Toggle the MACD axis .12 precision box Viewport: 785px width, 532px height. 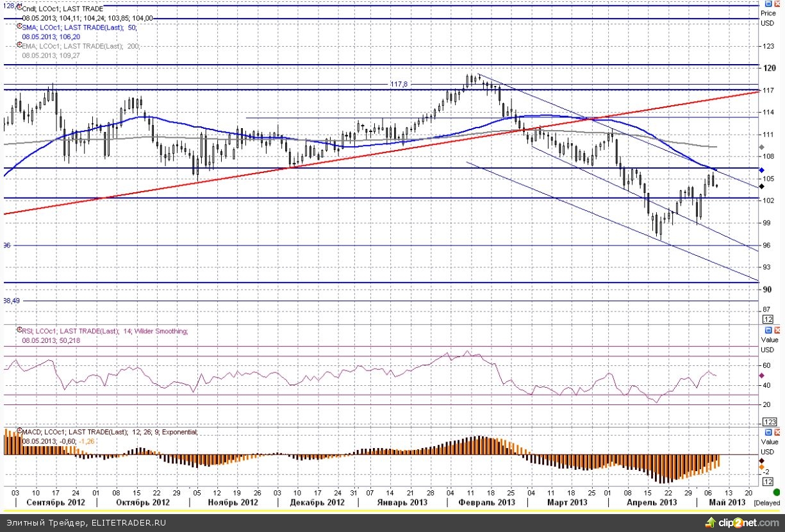(767, 481)
